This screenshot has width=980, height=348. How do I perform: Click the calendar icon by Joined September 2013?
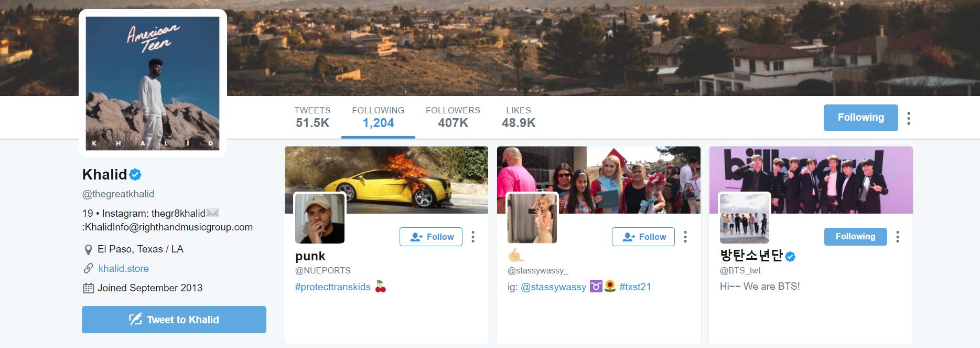88,288
